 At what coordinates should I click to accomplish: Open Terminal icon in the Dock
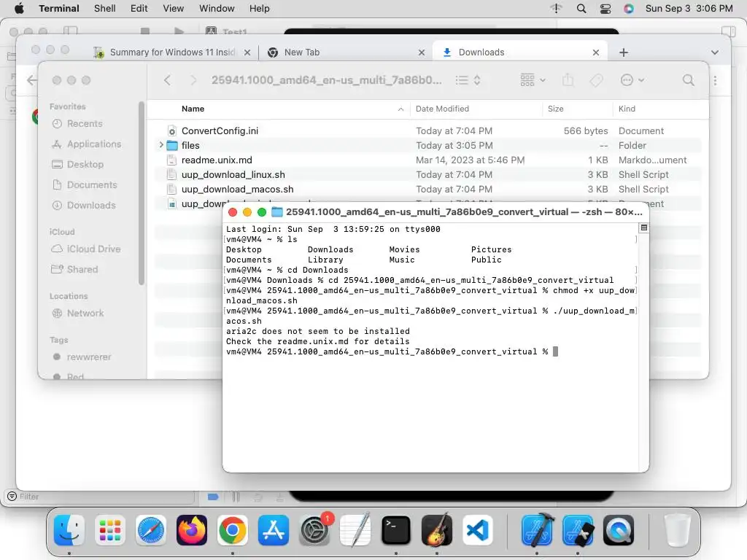coord(396,531)
